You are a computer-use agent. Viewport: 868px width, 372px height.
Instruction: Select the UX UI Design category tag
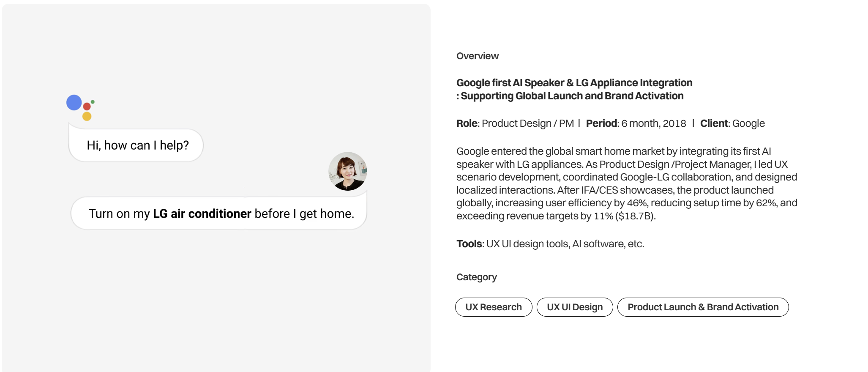(574, 307)
